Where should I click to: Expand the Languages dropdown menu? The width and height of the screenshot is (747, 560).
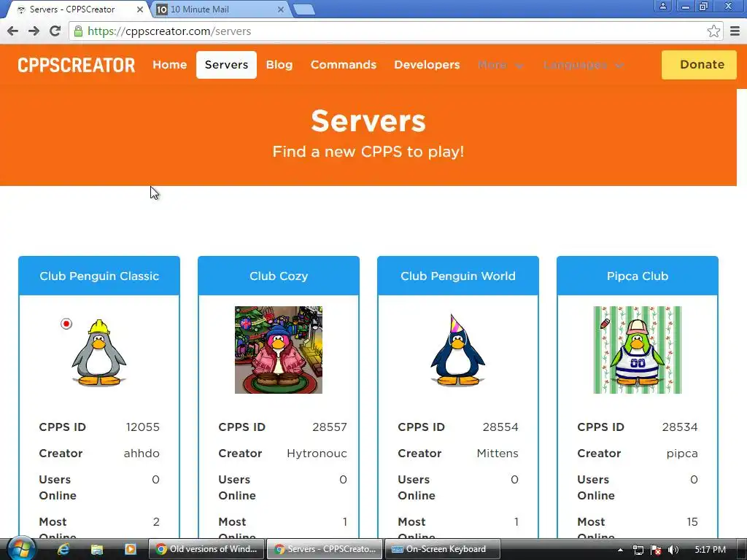click(583, 65)
